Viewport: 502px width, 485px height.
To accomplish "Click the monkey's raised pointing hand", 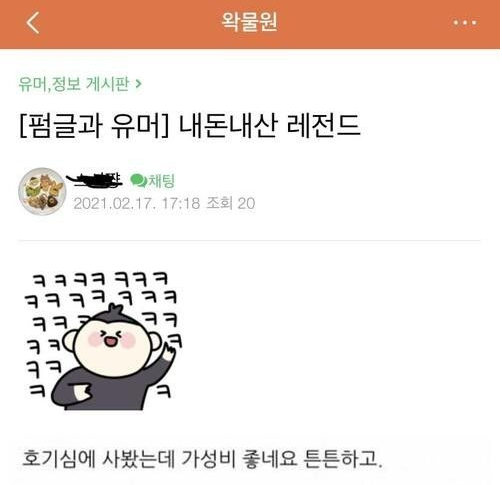I will point(169,355).
